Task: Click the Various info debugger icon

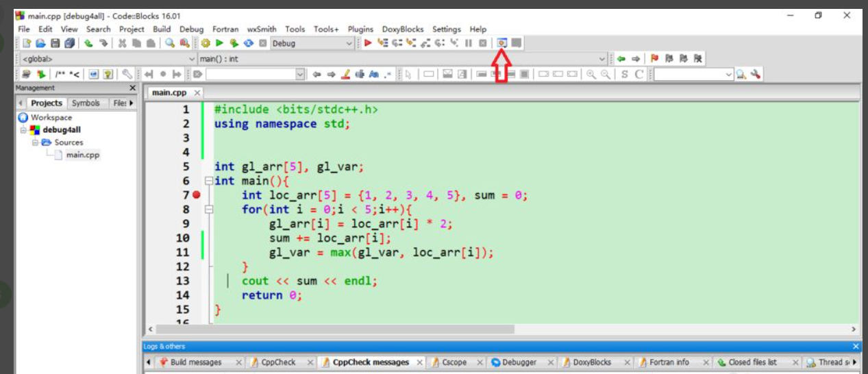Action: click(x=516, y=43)
